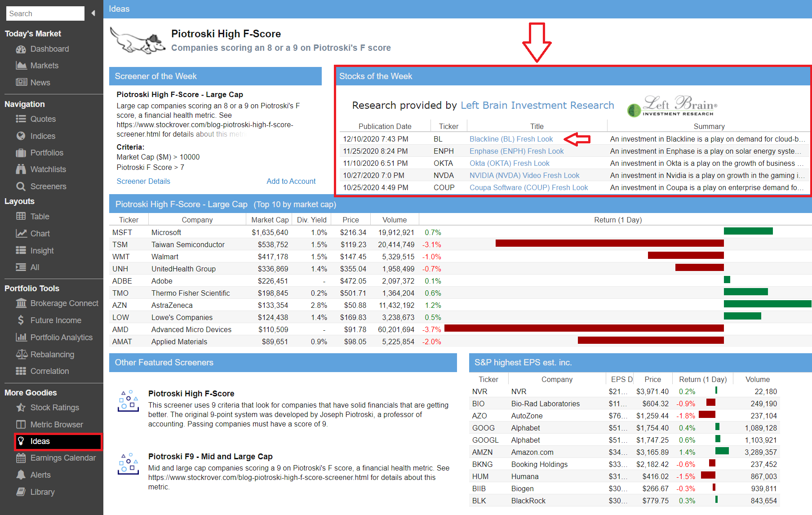Switch to Chart layout icon

point(21,234)
